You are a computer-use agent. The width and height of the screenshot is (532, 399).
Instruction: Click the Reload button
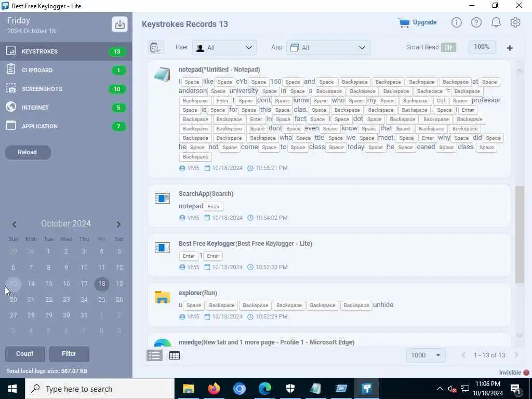[28, 152]
